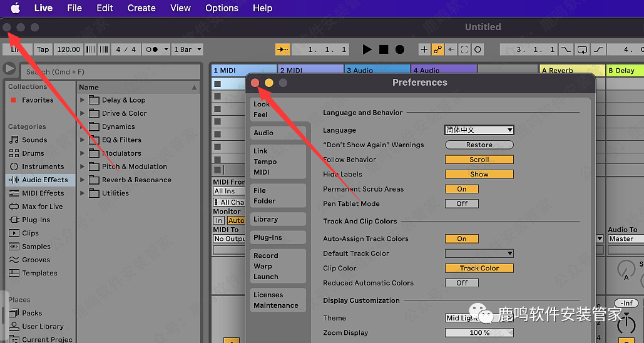Expand the Utilities folder
Screen dimensions: 644x343
(82, 193)
